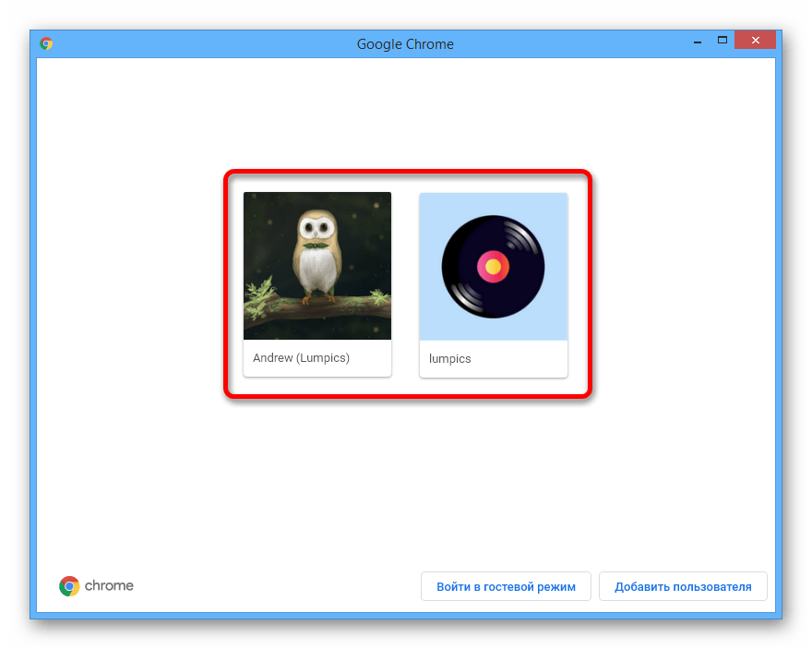Screen dimensions: 812x649
Task: Click the Chrome icon in the title bar
Action: [46, 43]
